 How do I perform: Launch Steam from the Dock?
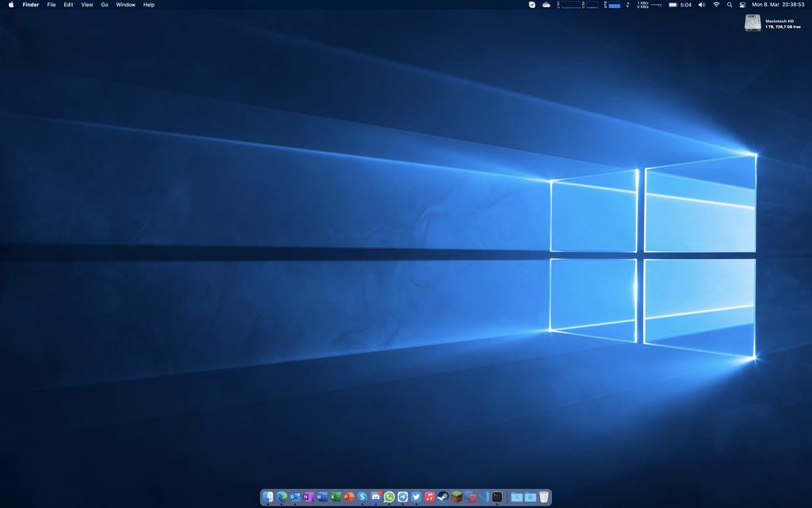tap(443, 497)
